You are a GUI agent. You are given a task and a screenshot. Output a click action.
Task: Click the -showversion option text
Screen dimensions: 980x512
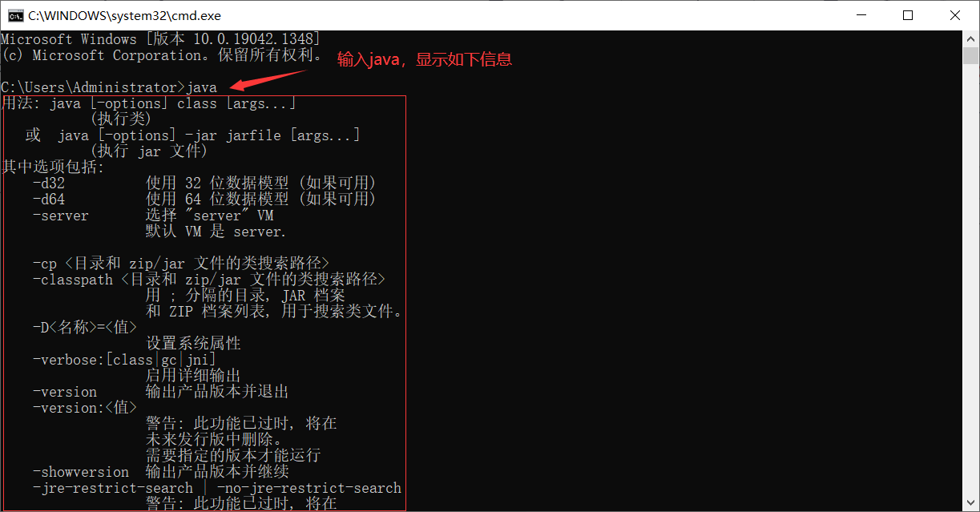pyautogui.click(x=81, y=472)
